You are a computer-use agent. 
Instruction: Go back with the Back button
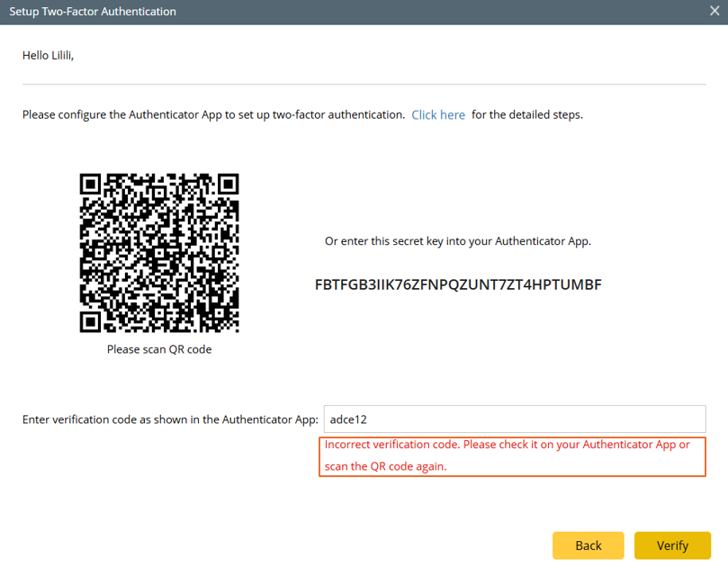click(x=589, y=545)
